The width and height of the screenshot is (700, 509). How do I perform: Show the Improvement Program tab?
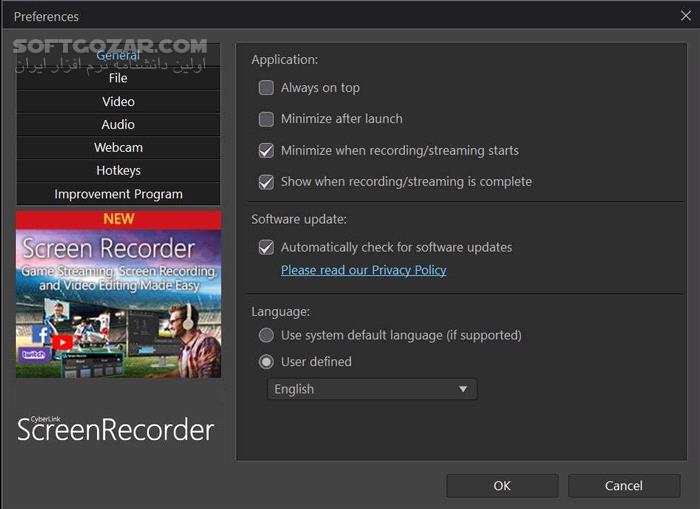click(x=118, y=194)
